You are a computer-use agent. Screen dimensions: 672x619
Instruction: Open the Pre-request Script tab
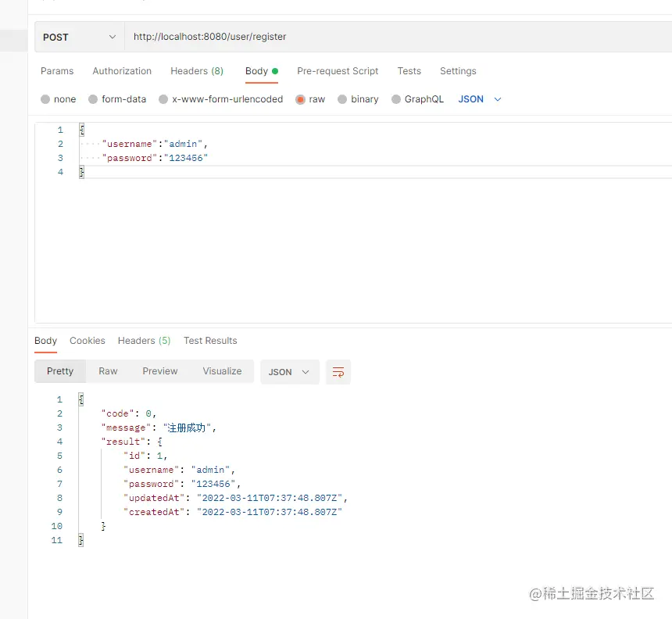coord(338,70)
